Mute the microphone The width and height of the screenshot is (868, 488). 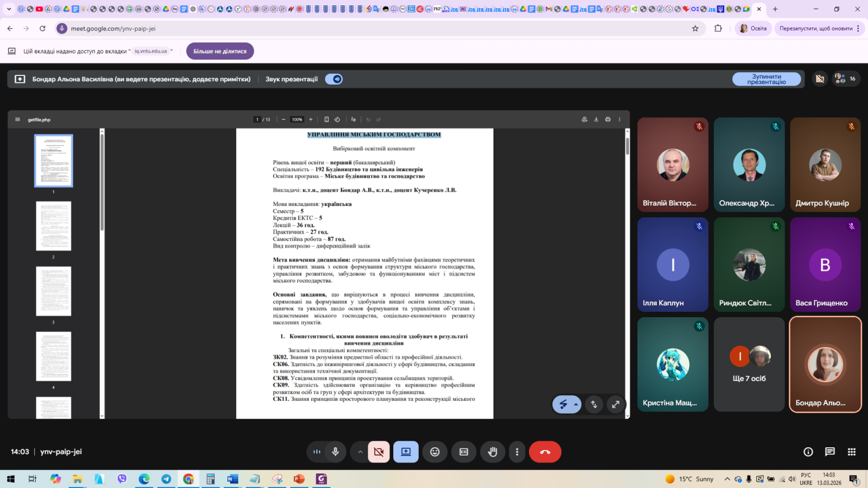[x=335, y=452]
